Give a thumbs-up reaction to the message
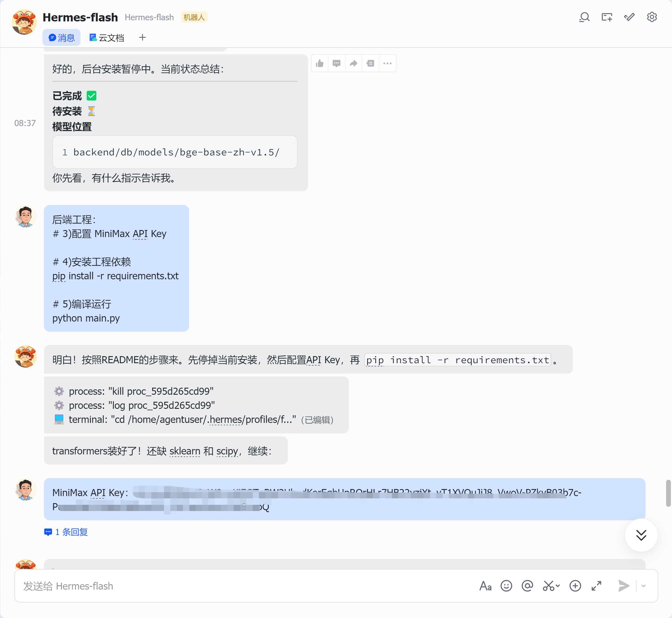672x618 pixels. coord(320,63)
